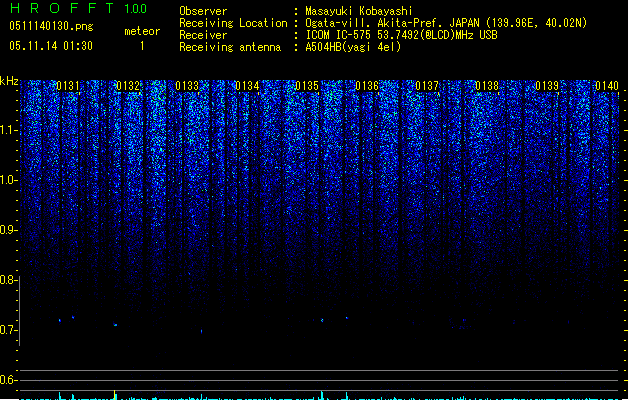Click the Observer field label
Screen dimensions: 629x400
(x=203, y=11)
